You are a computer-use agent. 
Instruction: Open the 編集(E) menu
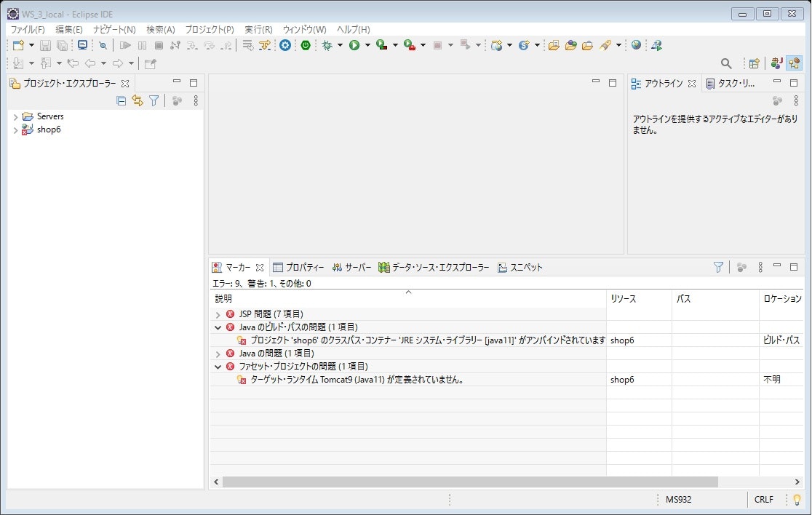69,30
